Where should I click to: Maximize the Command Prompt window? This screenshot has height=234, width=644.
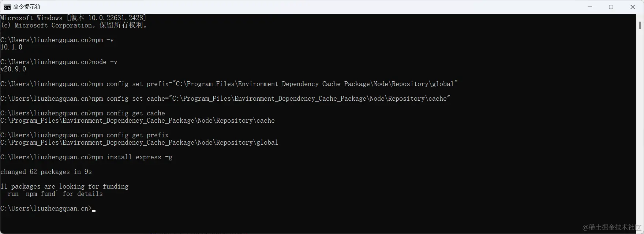click(x=611, y=7)
